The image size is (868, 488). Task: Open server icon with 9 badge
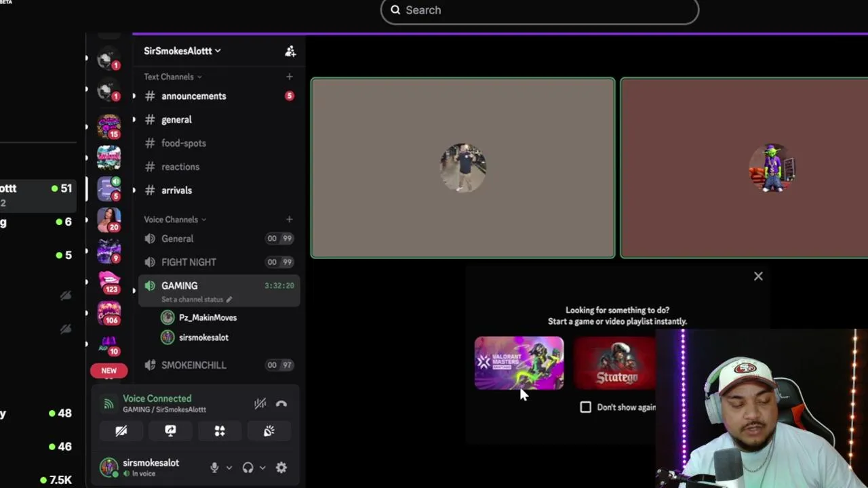pyautogui.click(x=109, y=251)
